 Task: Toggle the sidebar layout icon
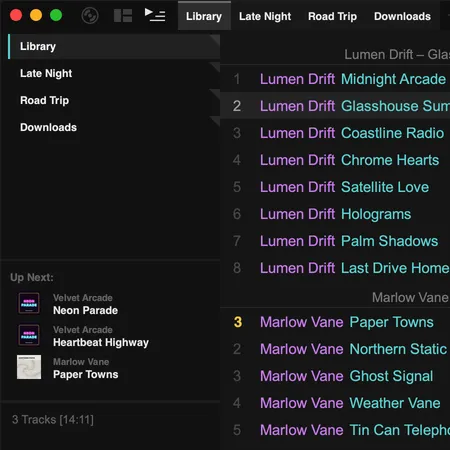(123, 15)
